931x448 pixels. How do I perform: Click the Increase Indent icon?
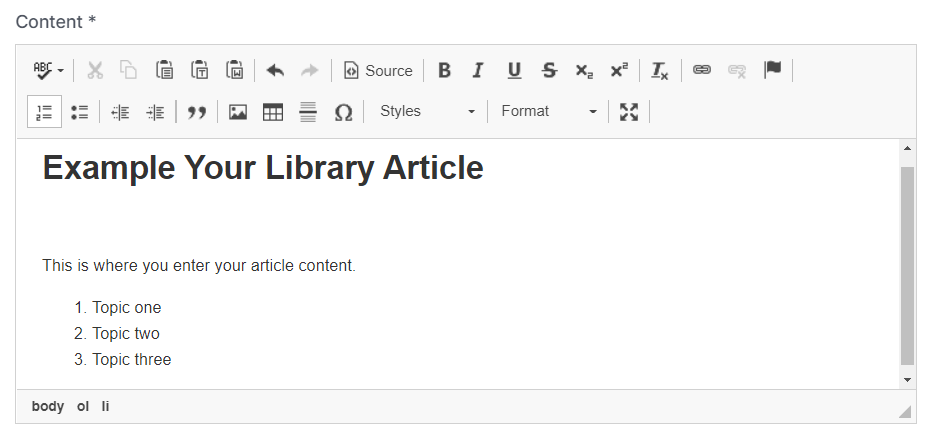pos(155,112)
